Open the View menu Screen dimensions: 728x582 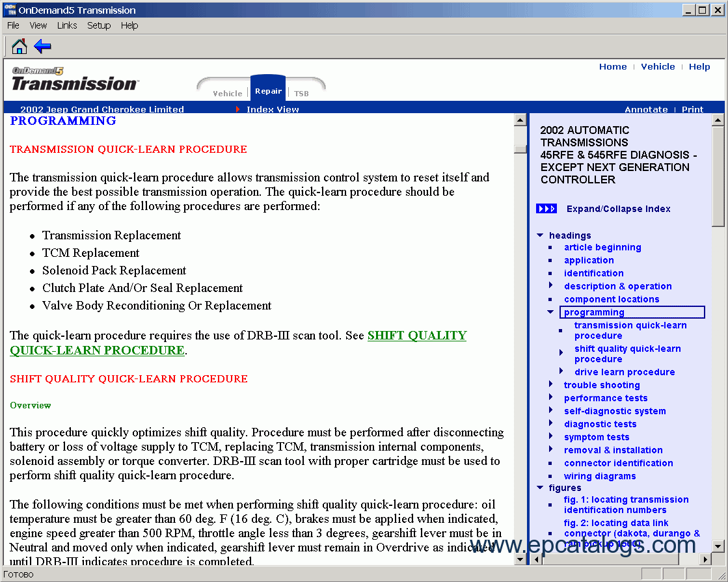tap(38, 25)
